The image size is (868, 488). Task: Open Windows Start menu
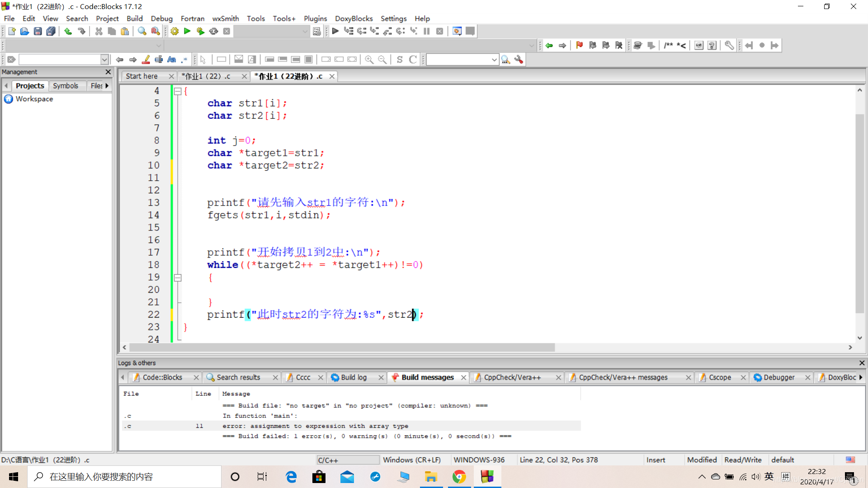tap(14, 477)
